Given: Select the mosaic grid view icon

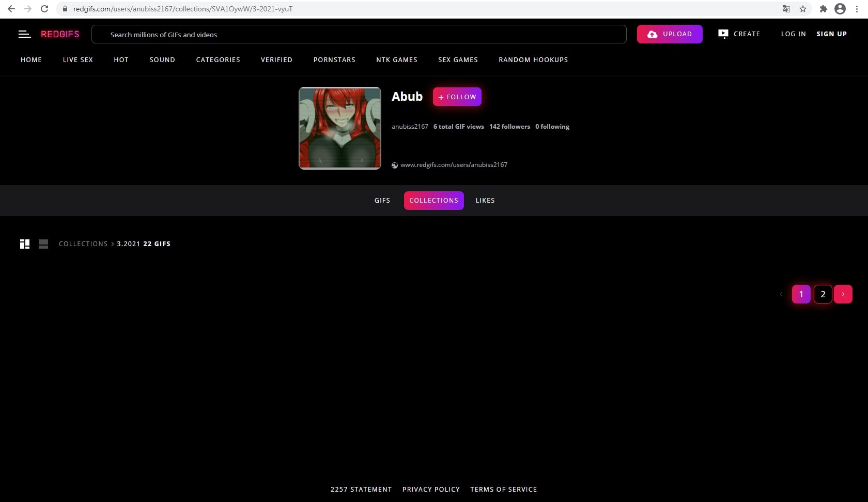Looking at the screenshot, I should pyautogui.click(x=25, y=244).
